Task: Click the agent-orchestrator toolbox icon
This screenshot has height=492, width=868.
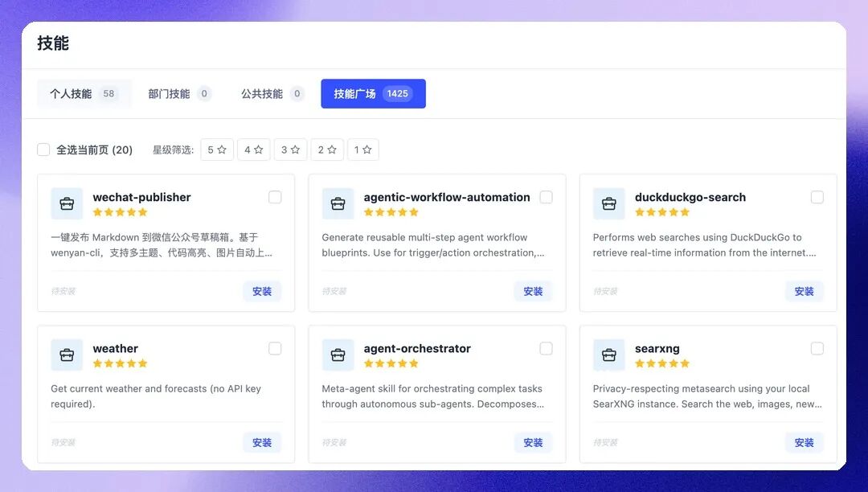Action: point(338,355)
